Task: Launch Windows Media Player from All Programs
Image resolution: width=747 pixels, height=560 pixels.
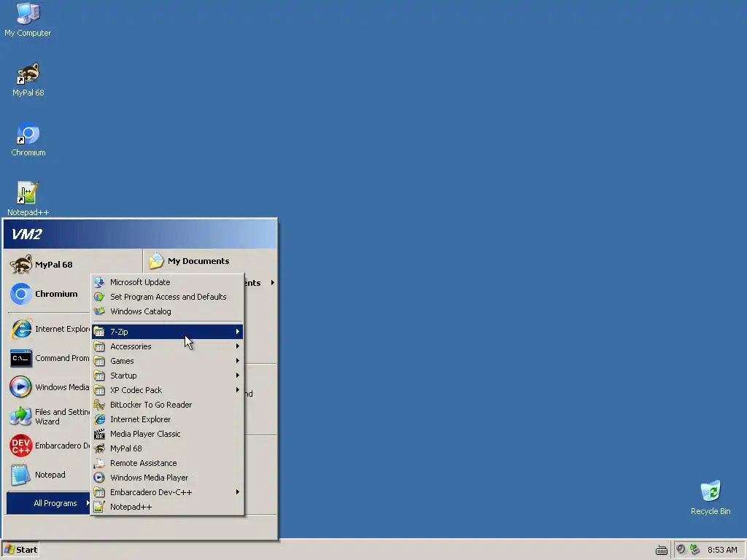Action: click(x=167, y=478)
